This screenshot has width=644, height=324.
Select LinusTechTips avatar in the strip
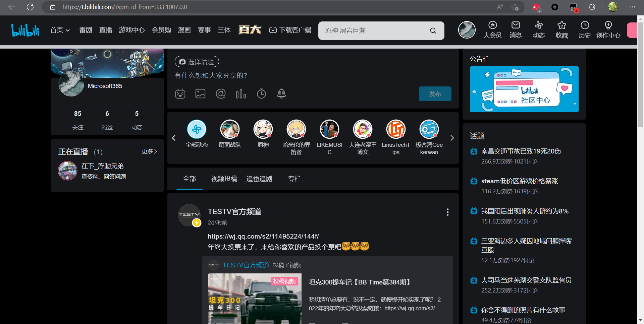[396, 129]
